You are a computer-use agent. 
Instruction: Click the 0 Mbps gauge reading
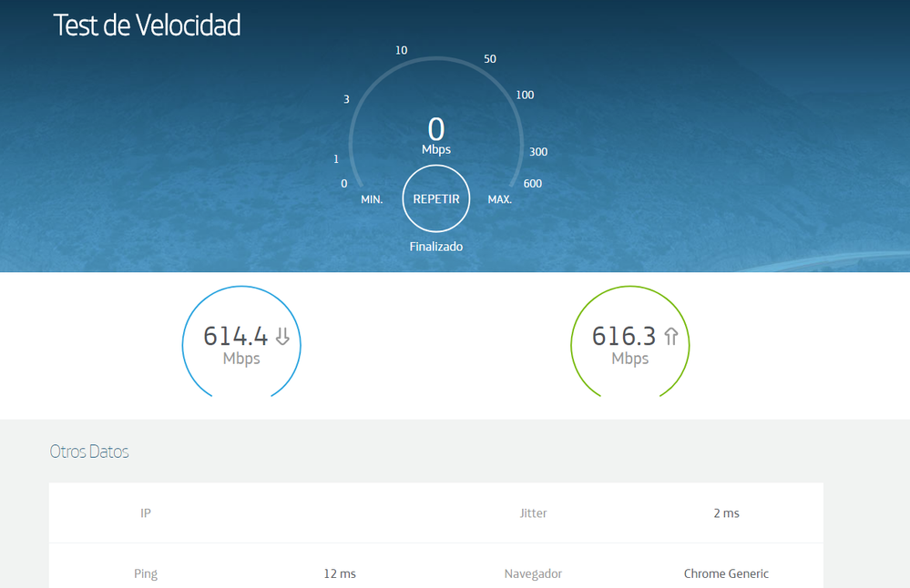click(x=435, y=132)
